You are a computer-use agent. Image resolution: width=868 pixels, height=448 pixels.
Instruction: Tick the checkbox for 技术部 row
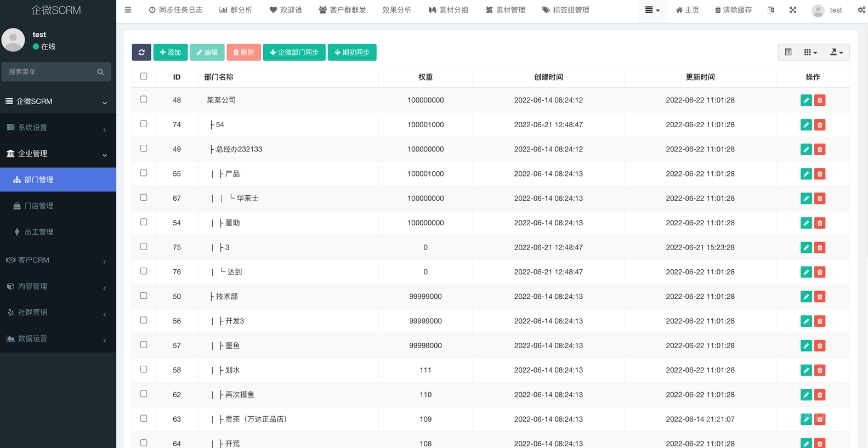(144, 296)
